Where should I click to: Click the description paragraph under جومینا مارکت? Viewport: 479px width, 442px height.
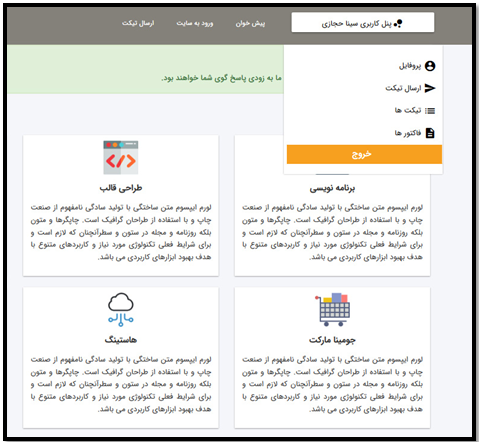click(332, 384)
